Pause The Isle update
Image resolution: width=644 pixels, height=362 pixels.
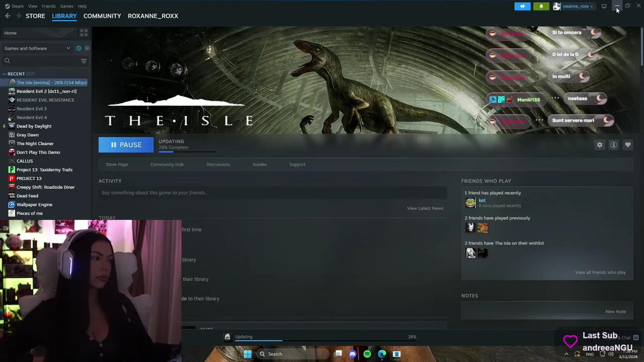pos(126,145)
